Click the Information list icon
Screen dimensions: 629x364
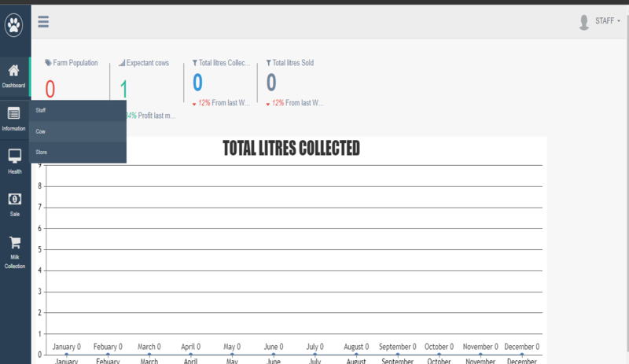point(14,113)
